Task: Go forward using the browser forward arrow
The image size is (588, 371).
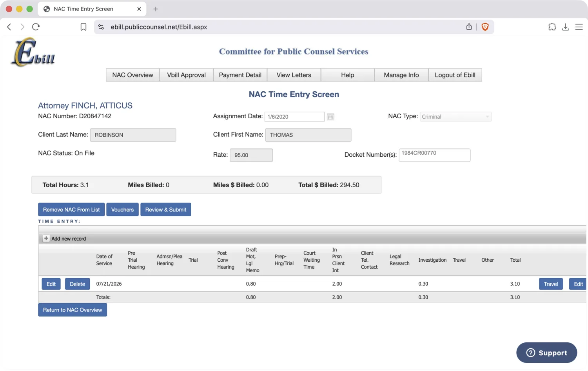Action: 22,27
